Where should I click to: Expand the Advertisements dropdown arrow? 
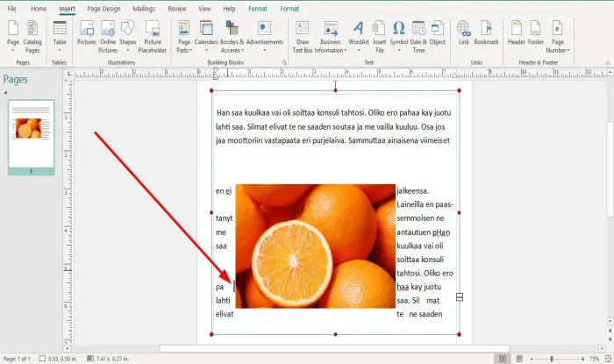[265, 50]
